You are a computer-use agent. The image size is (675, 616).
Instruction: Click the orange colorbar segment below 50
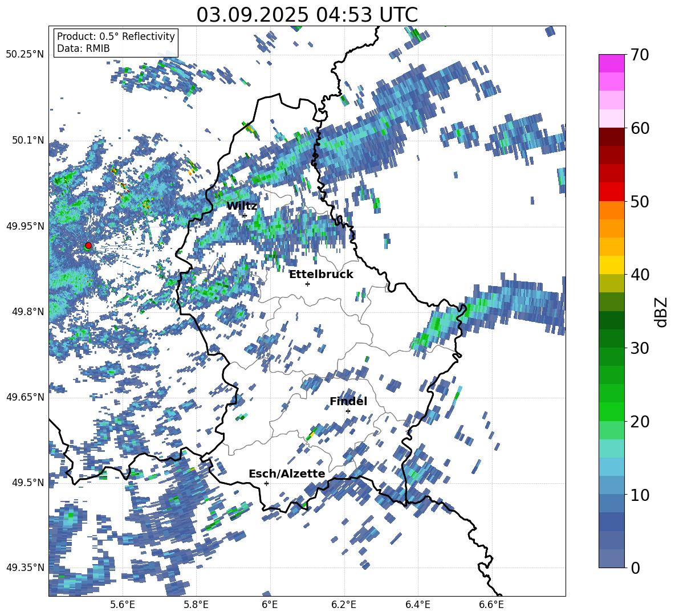(611, 210)
